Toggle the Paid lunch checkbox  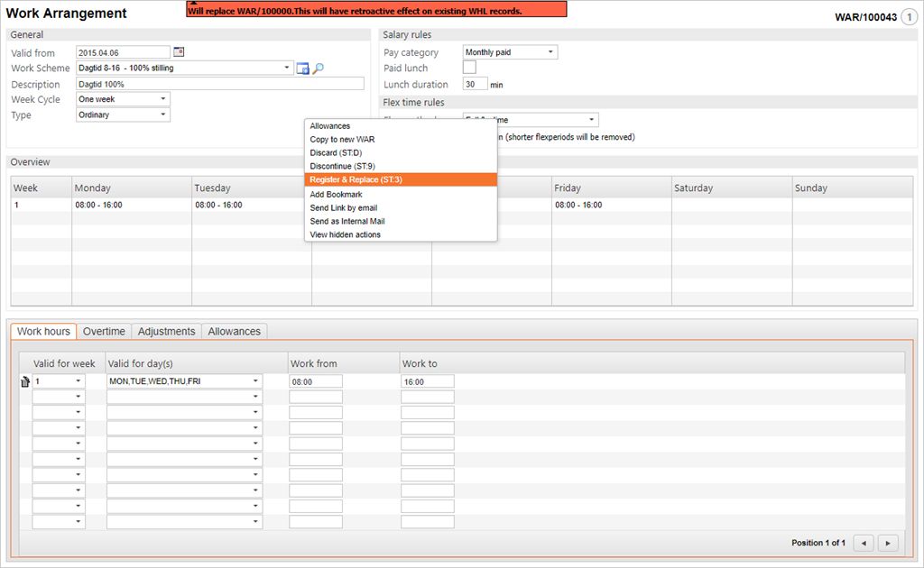[469, 68]
